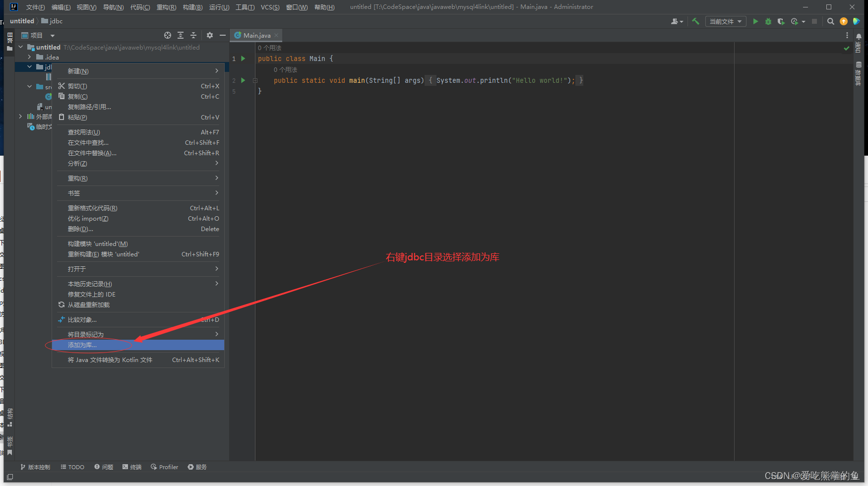This screenshot has height=486, width=868.
Task: Click the tool windows toggle in bottom-left corner
Action: click(10, 477)
